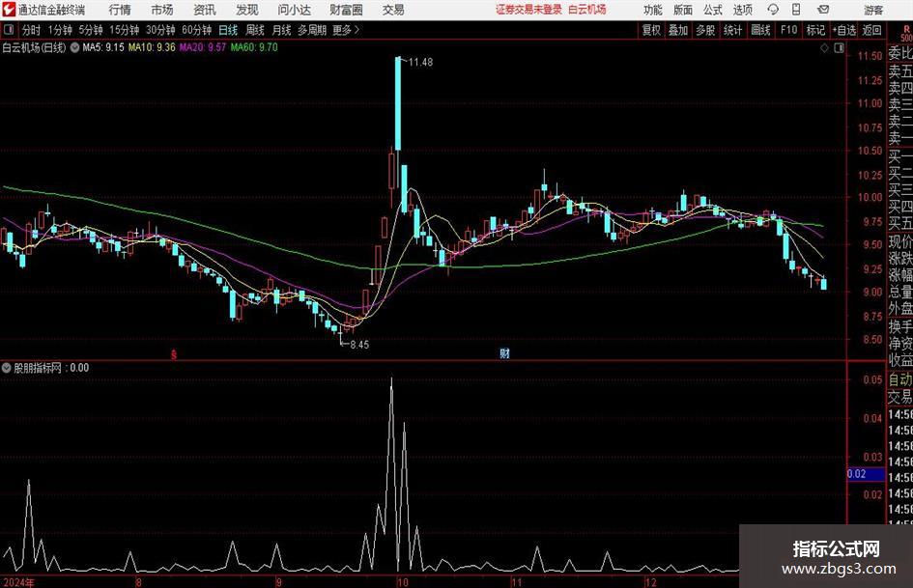Click the MA60: 9.70 value
The height and width of the screenshot is (588, 913).
(254, 47)
